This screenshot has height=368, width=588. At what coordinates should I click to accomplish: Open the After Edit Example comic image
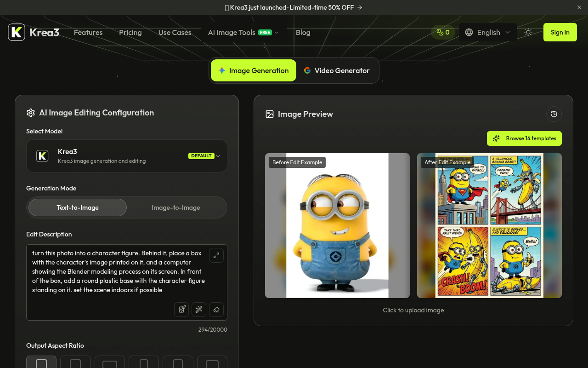[489, 225]
